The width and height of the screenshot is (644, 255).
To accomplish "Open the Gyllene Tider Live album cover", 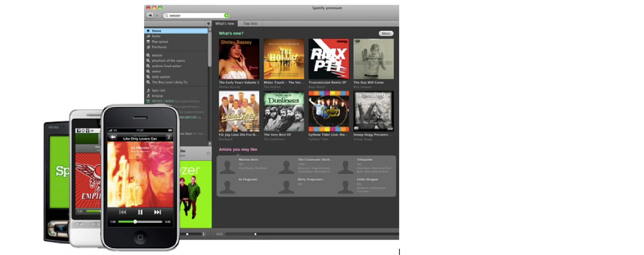I will (x=329, y=111).
